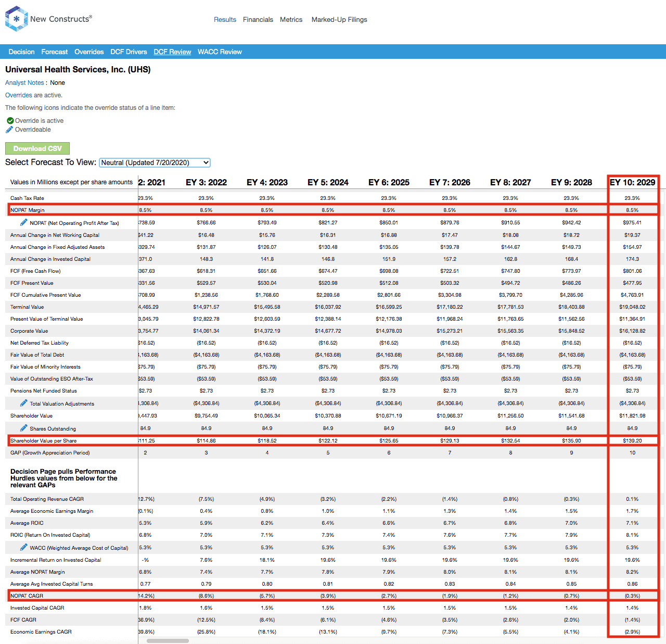Click the 'Cash Tax Rate' row label

click(x=28, y=198)
